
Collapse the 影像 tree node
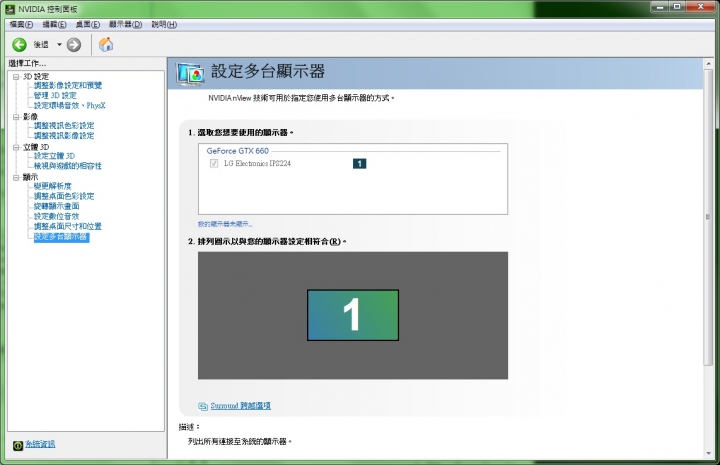pyautogui.click(x=16, y=117)
